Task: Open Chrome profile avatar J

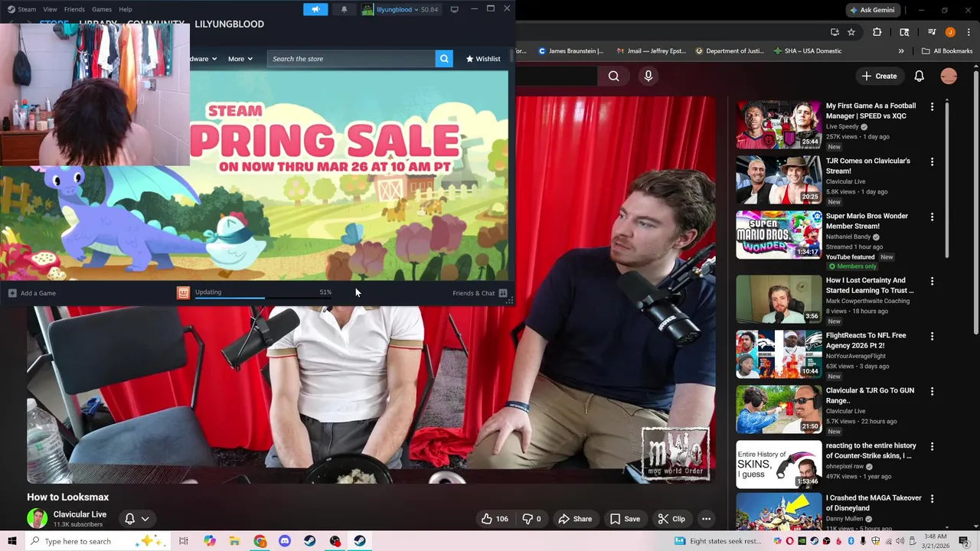Action: (950, 32)
